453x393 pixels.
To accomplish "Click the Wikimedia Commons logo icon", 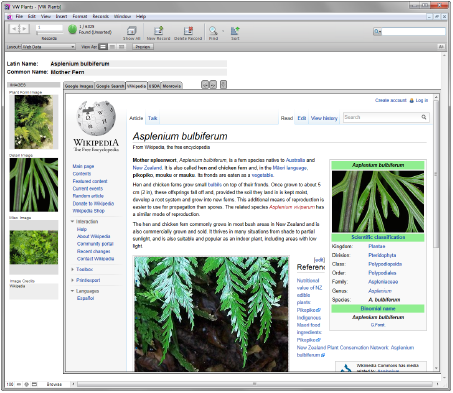I will [x=346, y=368].
